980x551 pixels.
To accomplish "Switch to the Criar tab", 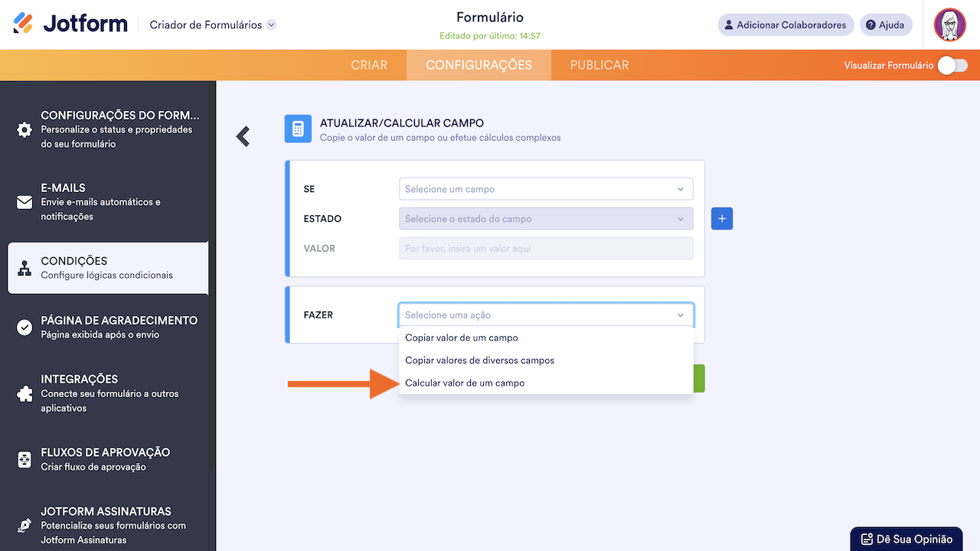I will [x=369, y=65].
